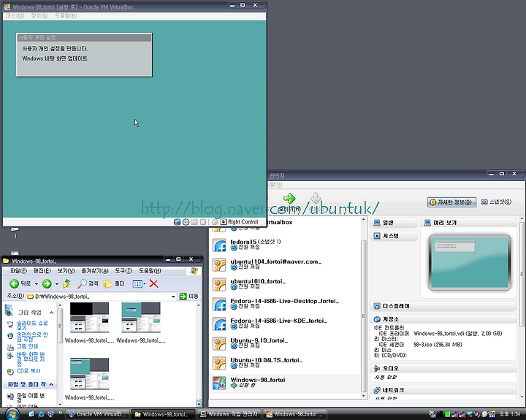Click the VM list vertical scrollbar
Screen dimensions: 526x420
point(363,316)
